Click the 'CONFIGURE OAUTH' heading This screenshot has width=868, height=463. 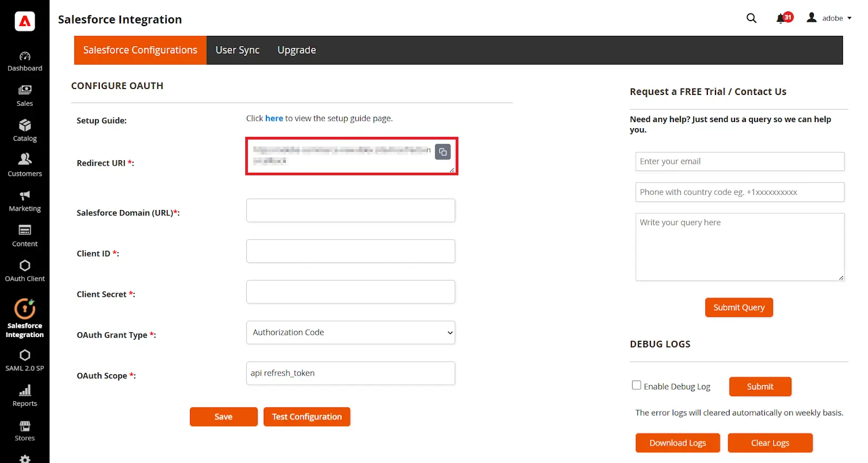pyautogui.click(x=117, y=86)
